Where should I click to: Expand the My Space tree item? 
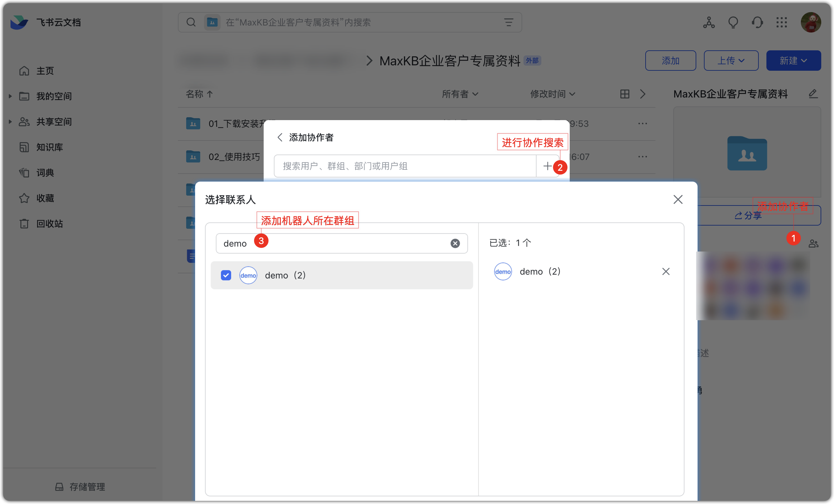point(10,97)
